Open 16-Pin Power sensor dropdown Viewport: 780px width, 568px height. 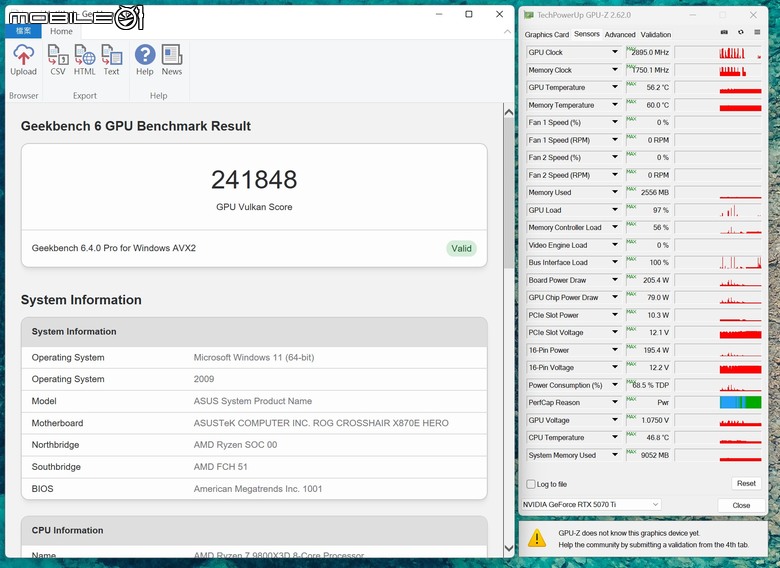click(x=615, y=350)
